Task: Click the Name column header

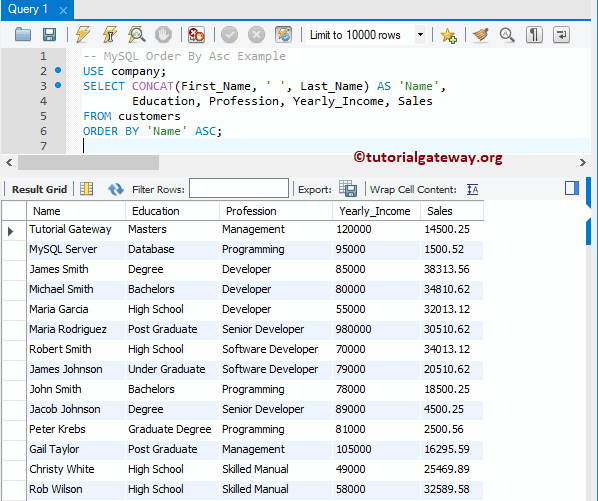Action: [x=76, y=211]
